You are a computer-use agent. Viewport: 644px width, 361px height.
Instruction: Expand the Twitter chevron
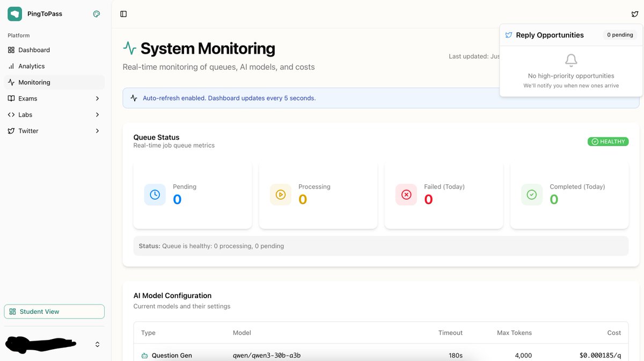click(x=97, y=131)
